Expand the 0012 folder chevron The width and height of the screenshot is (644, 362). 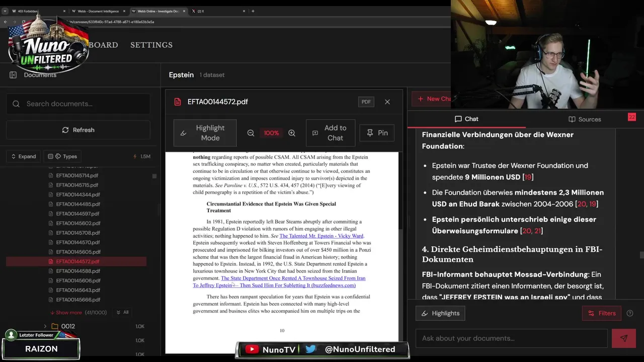click(x=45, y=326)
